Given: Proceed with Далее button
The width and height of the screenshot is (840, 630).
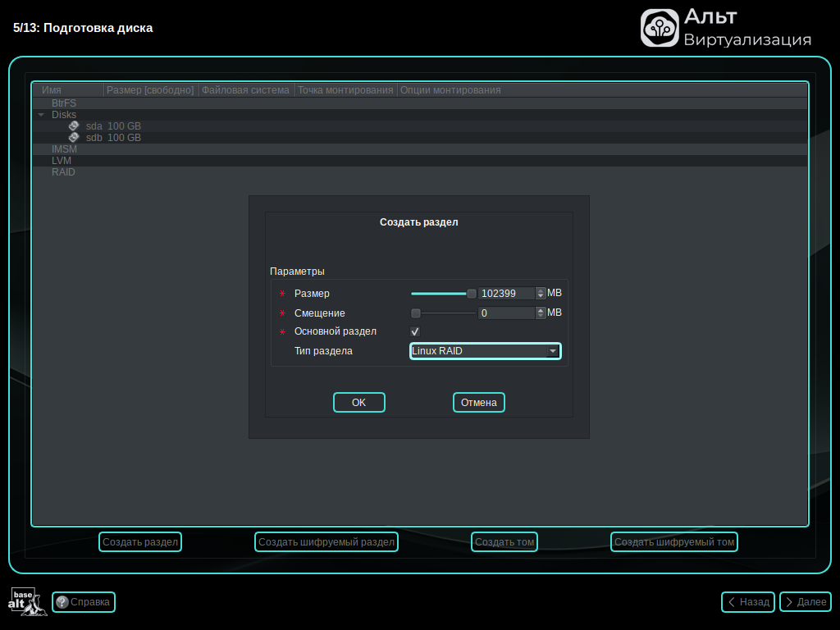Looking at the screenshot, I should 806,602.
